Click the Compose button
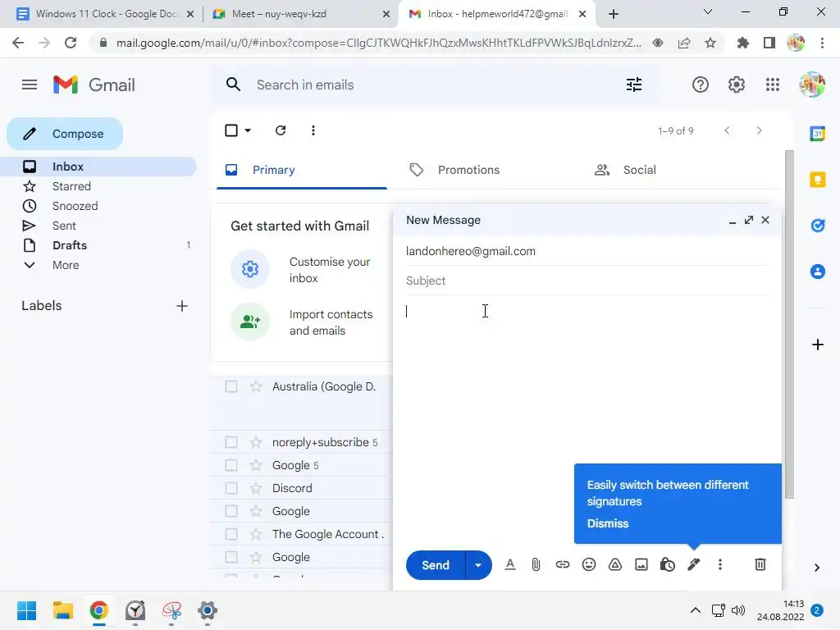The height and width of the screenshot is (630, 840). pyautogui.click(x=65, y=134)
